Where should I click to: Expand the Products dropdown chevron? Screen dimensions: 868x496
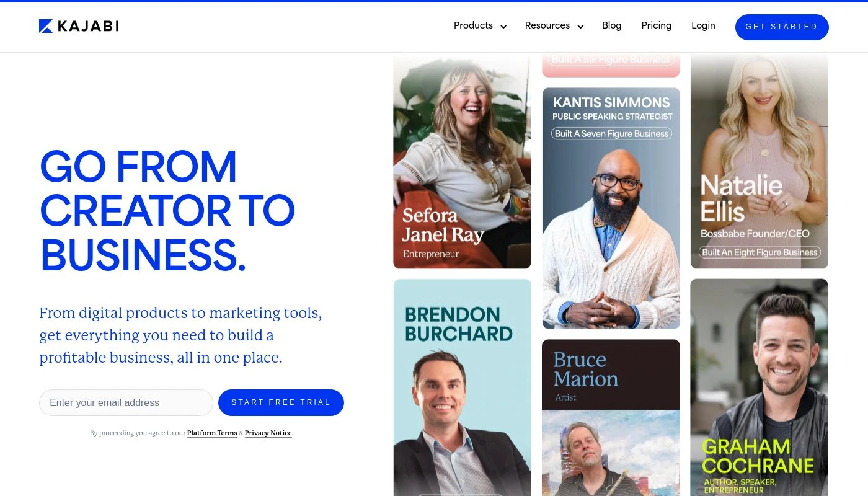(x=503, y=27)
